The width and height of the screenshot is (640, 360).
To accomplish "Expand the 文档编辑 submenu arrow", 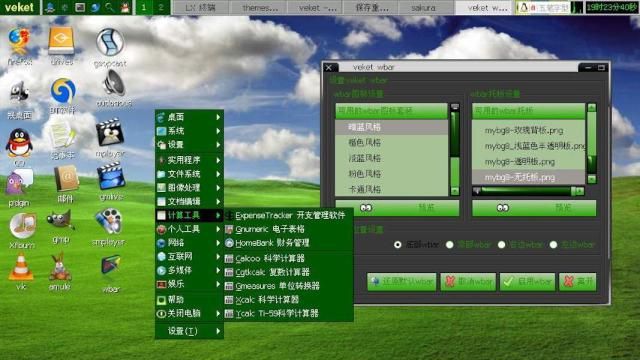I will pyautogui.click(x=218, y=202).
